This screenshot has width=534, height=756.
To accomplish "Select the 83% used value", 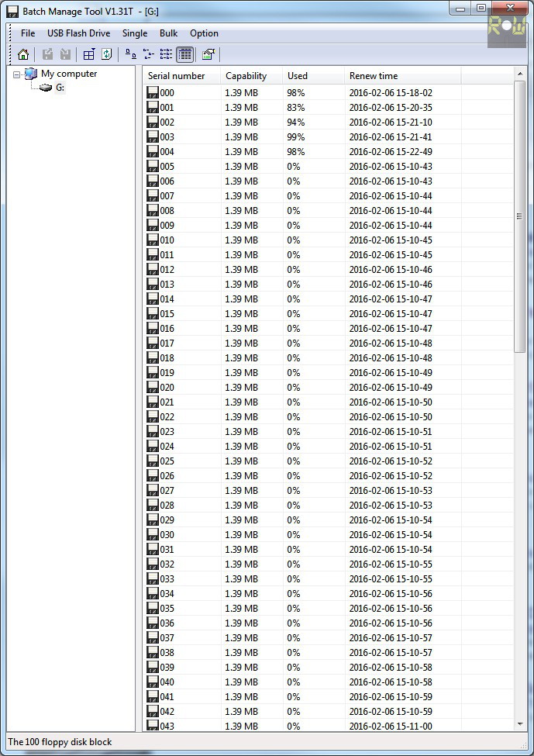I will [296, 108].
